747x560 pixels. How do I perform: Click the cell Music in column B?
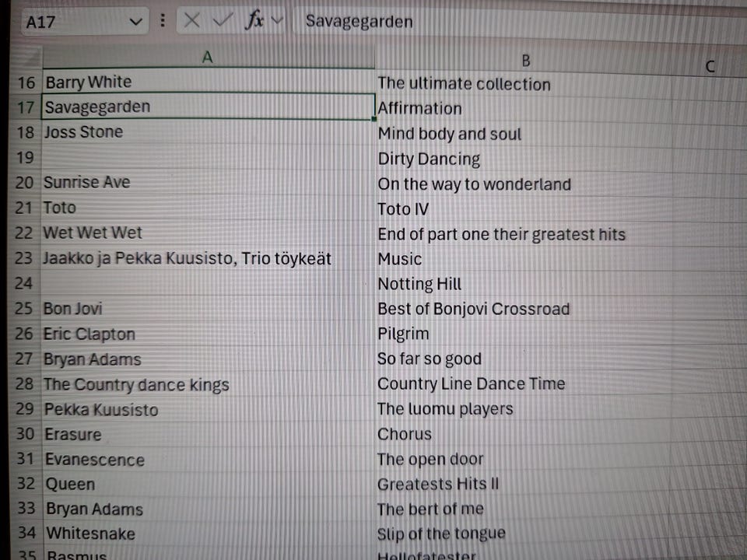(524, 259)
